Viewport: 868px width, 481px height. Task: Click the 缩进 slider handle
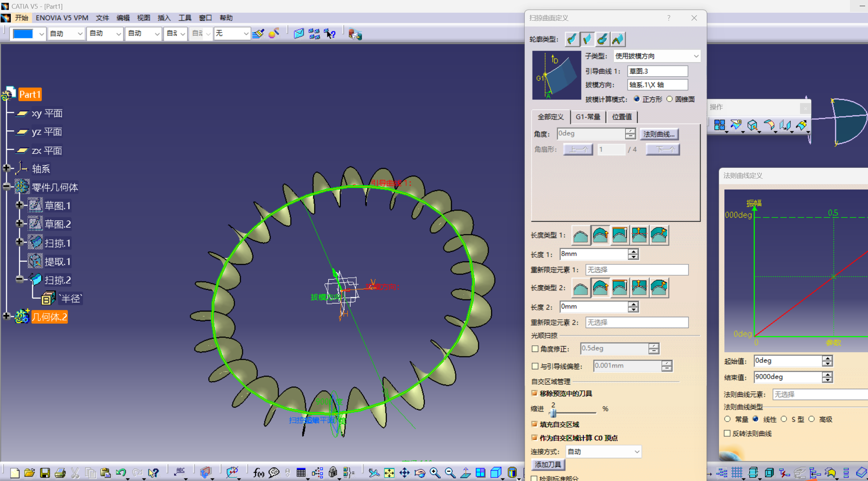(x=553, y=413)
